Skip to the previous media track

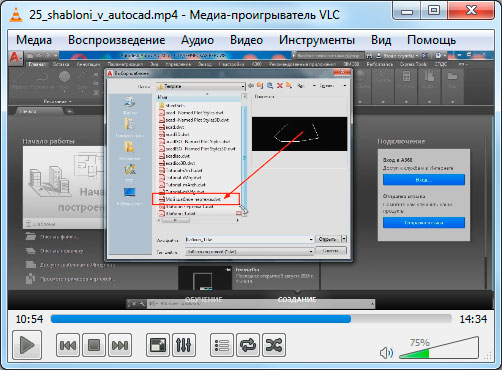(x=68, y=345)
